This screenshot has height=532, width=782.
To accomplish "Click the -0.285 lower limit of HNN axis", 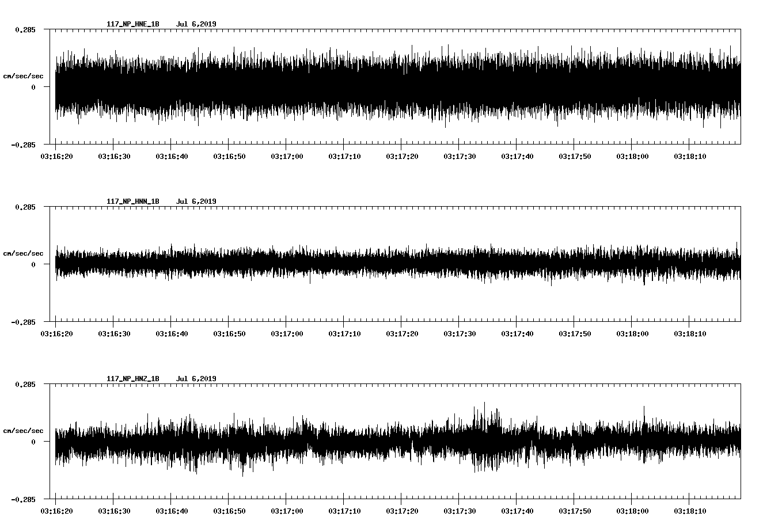I will (x=23, y=322).
